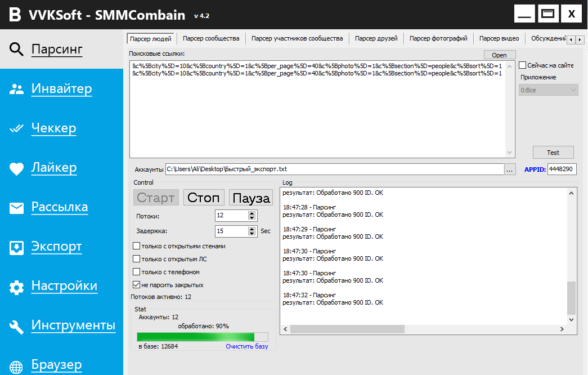The height and width of the screenshot is (375, 588).
Task: Click the Парсинг magnifier icon
Action: point(16,50)
